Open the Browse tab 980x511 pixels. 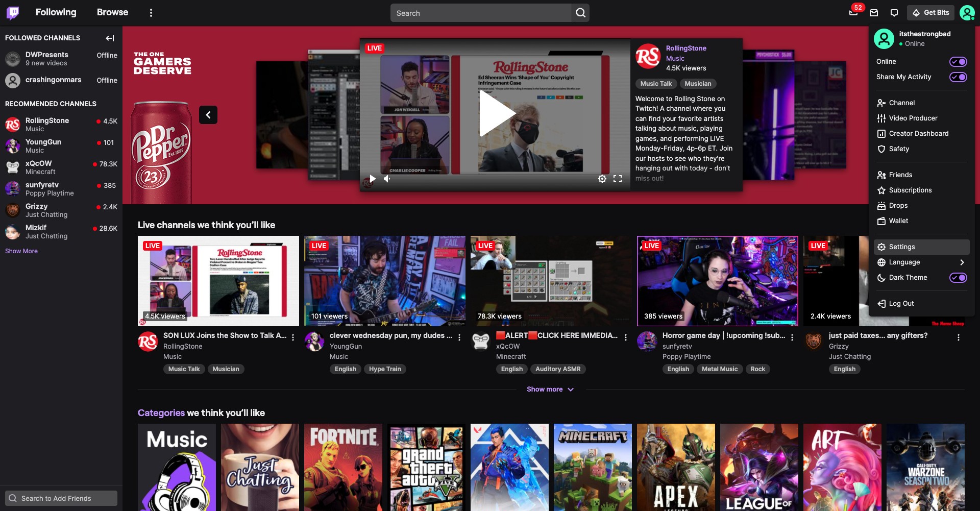[112, 12]
